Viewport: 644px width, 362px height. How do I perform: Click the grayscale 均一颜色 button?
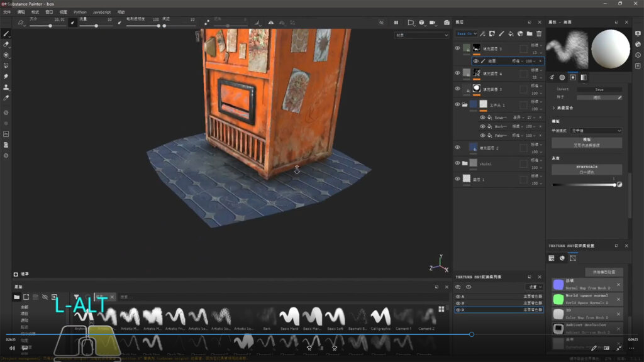[586, 170]
